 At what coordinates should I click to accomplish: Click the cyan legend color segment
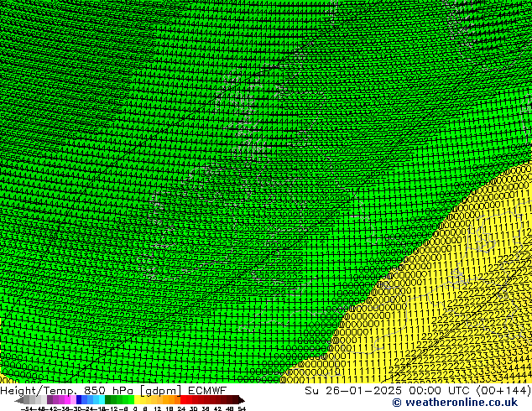click(x=102, y=400)
